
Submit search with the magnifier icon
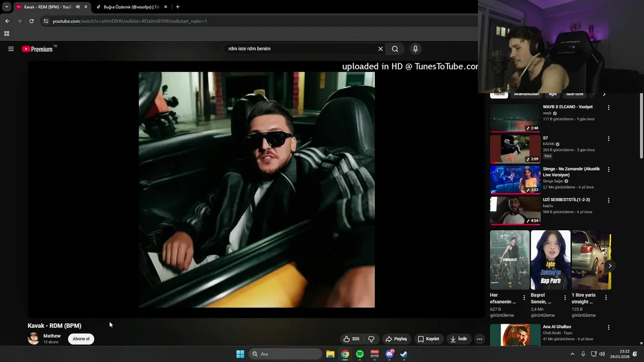point(395,49)
